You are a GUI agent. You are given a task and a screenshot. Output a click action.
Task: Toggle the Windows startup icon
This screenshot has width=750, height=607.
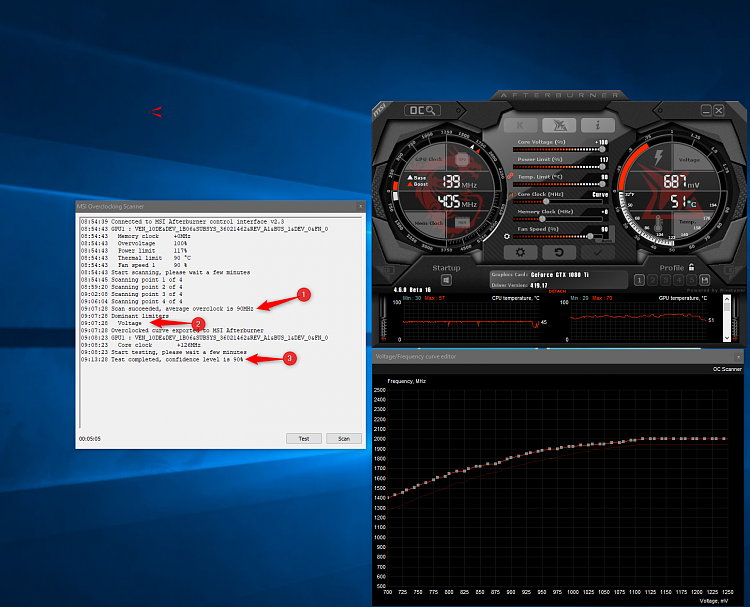coord(446,280)
